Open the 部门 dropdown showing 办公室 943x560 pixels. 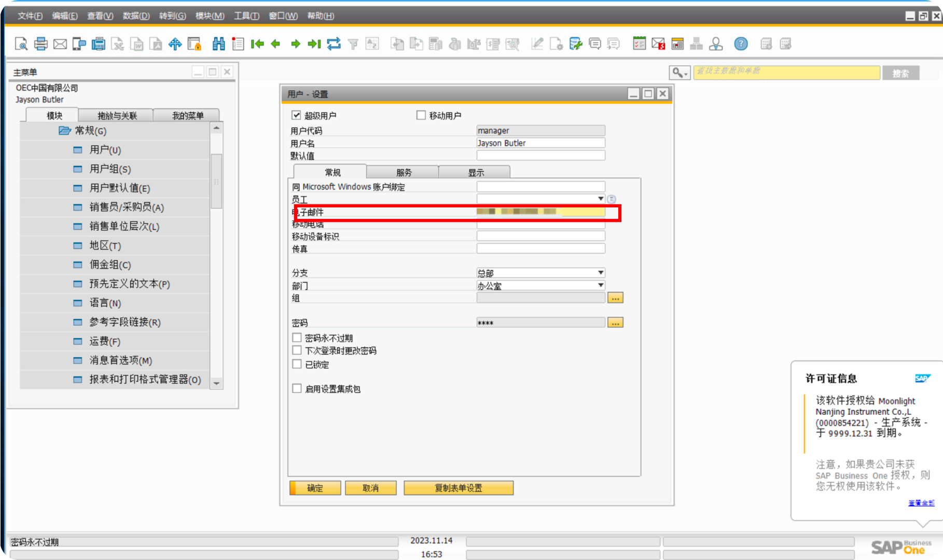tap(600, 285)
